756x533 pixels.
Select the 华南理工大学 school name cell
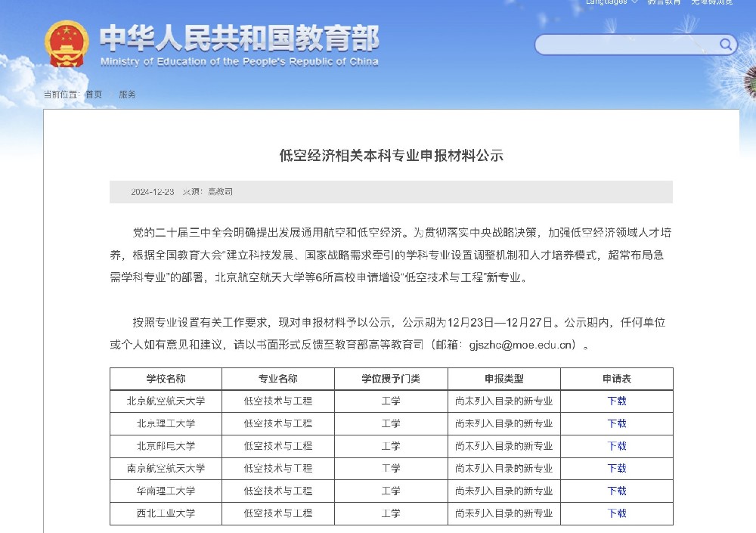(x=166, y=491)
